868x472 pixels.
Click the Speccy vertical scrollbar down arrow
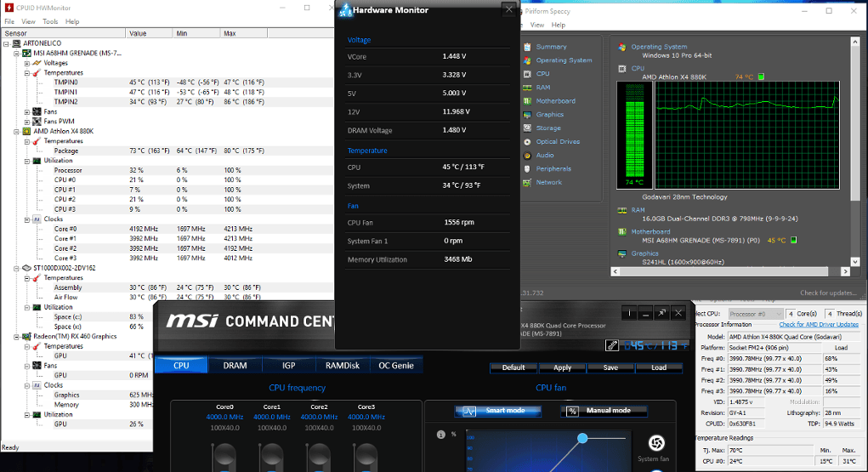(854, 261)
